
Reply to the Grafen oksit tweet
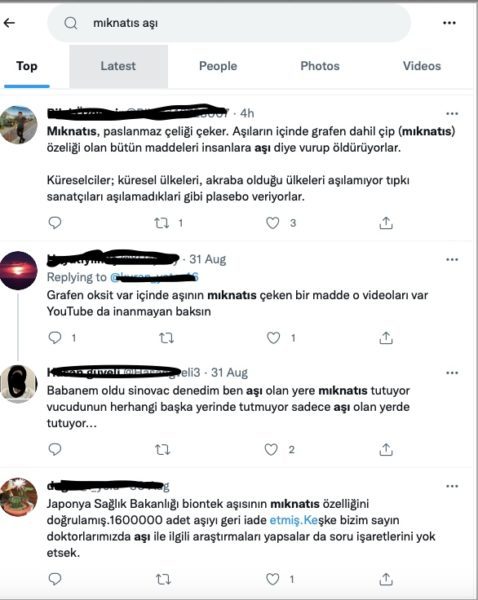tap(55, 338)
